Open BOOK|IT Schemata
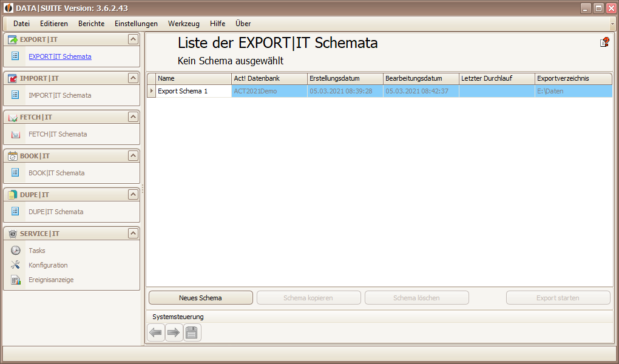The height and width of the screenshot is (364, 619). point(56,173)
